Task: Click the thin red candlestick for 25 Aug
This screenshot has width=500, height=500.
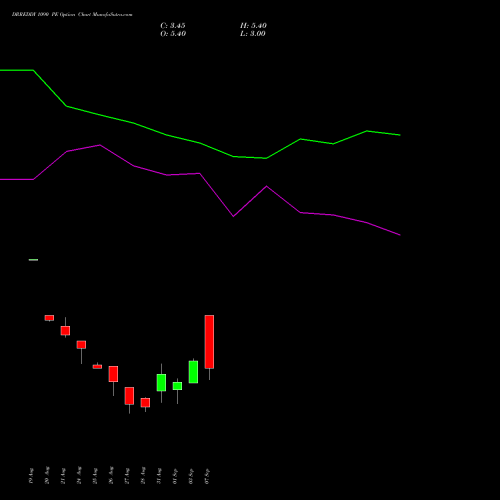Action: 97,367
